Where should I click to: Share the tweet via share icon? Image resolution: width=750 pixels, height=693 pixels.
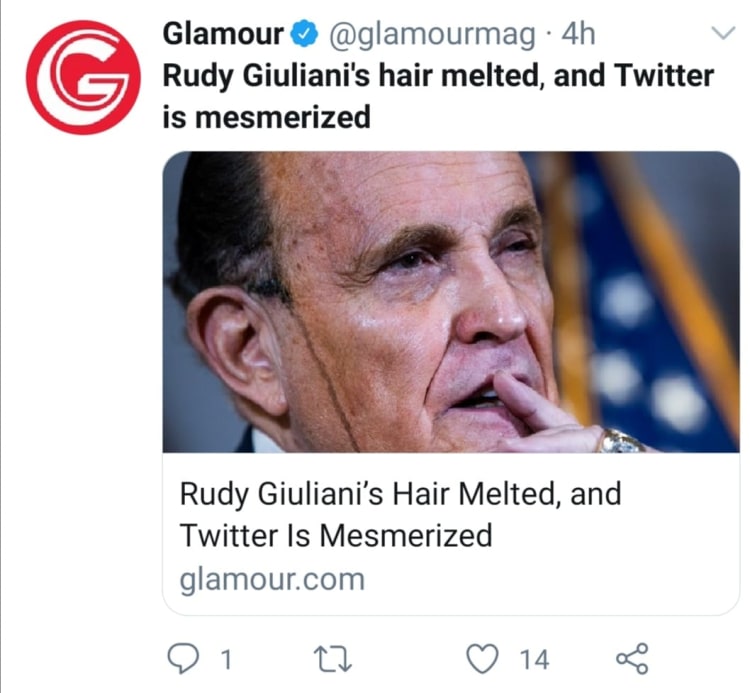[632, 659]
